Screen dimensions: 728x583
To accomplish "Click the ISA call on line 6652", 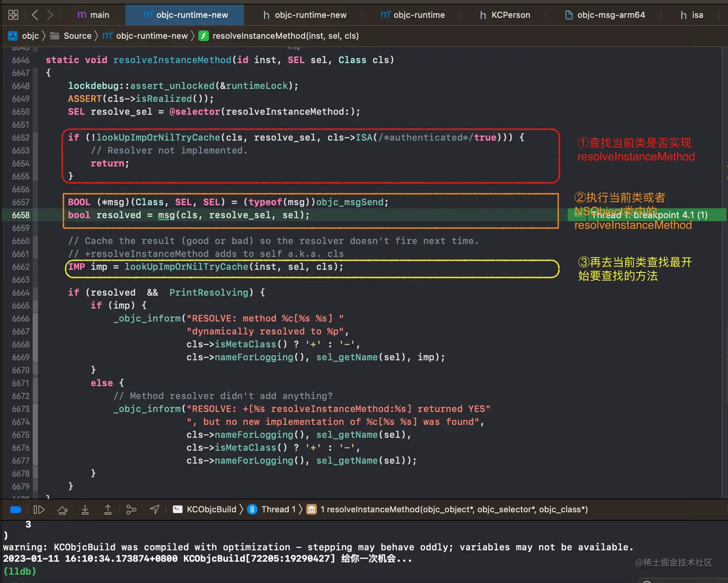I will pos(364,138).
